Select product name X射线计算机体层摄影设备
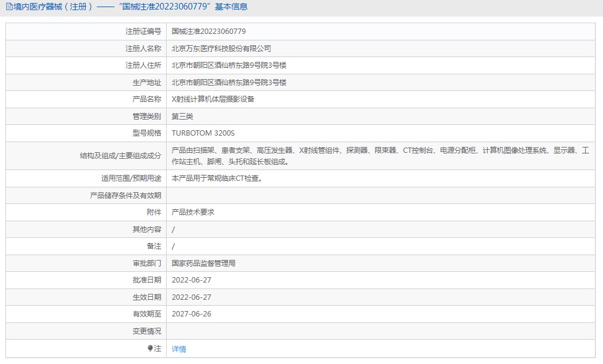This screenshot has height=364, width=603. click(213, 99)
